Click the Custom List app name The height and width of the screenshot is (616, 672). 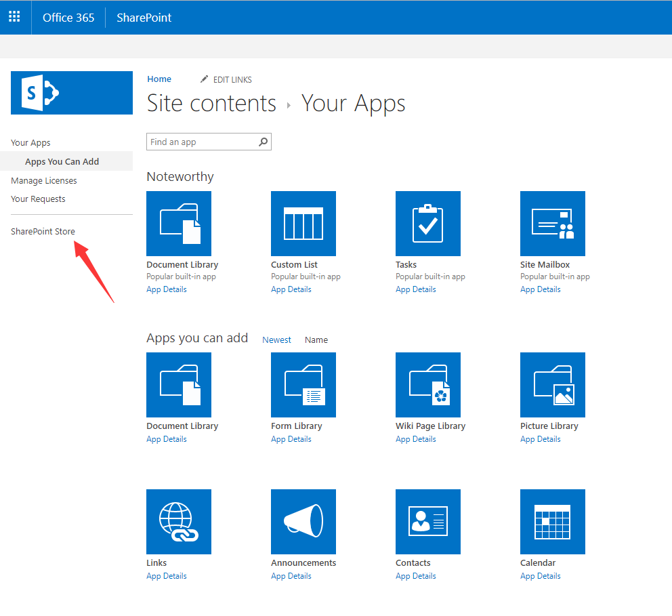pyautogui.click(x=295, y=264)
